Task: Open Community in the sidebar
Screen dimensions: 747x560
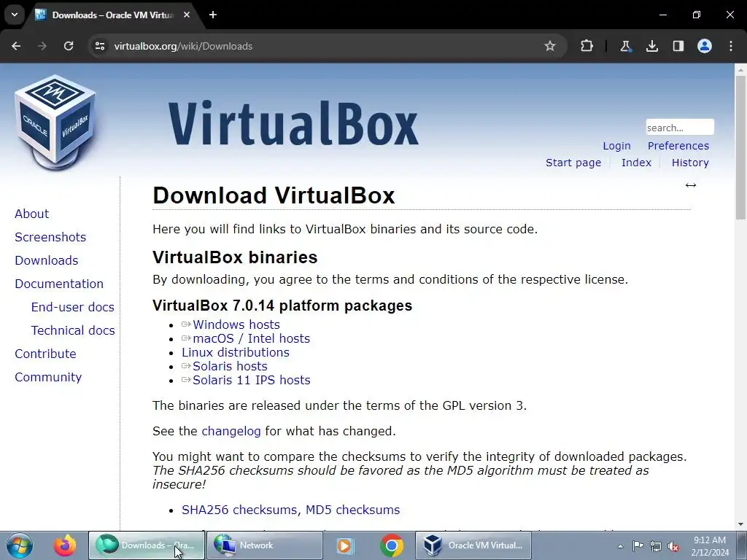Action: click(x=48, y=377)
